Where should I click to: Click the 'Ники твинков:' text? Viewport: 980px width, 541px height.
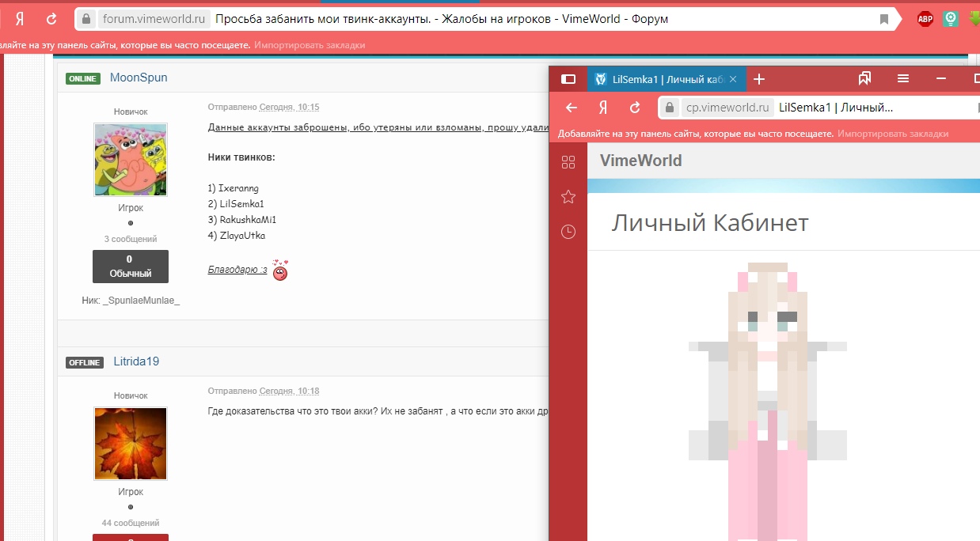(x=241, y=157)
